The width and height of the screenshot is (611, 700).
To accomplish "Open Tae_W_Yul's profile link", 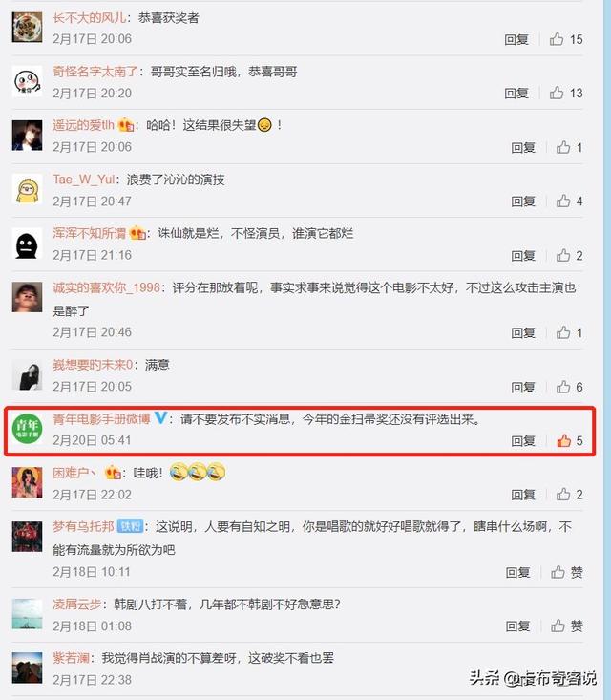I will pyautogui.click(x=84, y=180).
